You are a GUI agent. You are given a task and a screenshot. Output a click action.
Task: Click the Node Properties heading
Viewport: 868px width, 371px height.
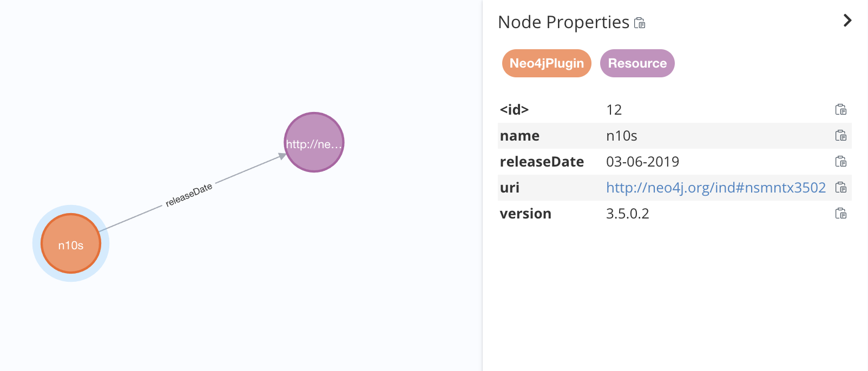point(563,22)
